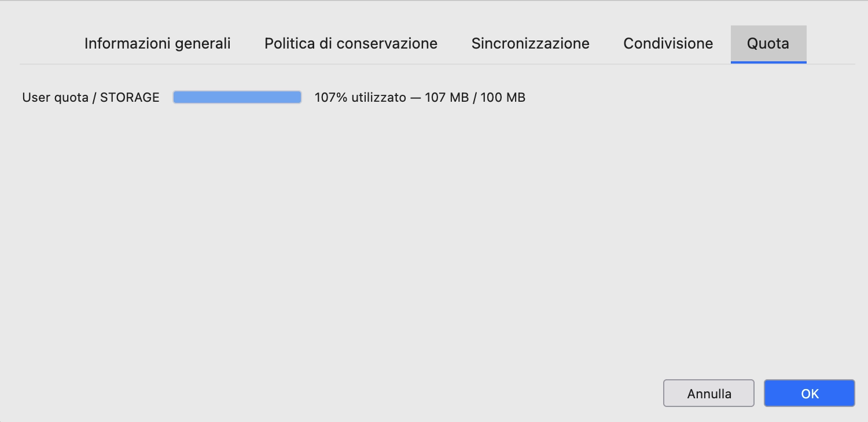
Task: Click the "100 MB" quota limit value
Action: click(x=502, y=97)
